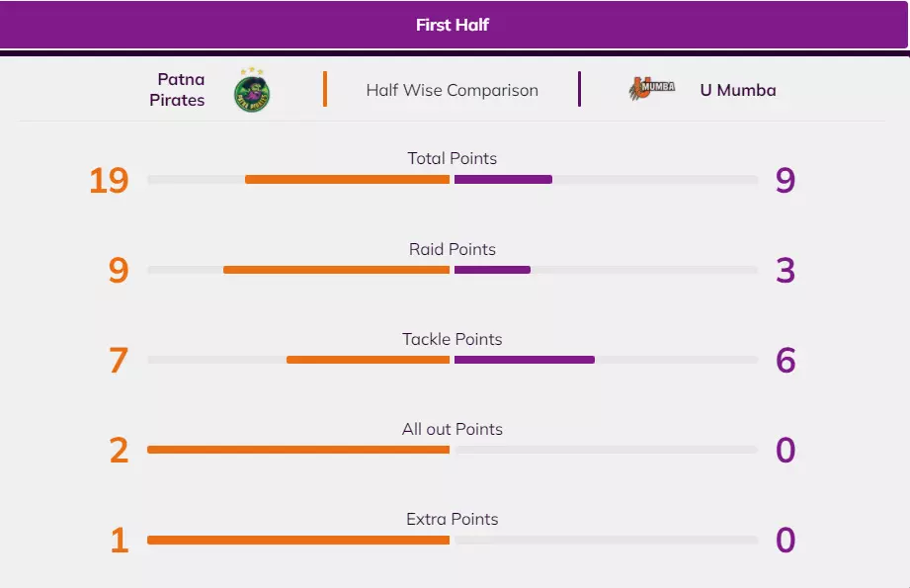Click the purple Tackle Points bar
The width and height of the screenshot is (910, 588).
(x=525, y=360)
